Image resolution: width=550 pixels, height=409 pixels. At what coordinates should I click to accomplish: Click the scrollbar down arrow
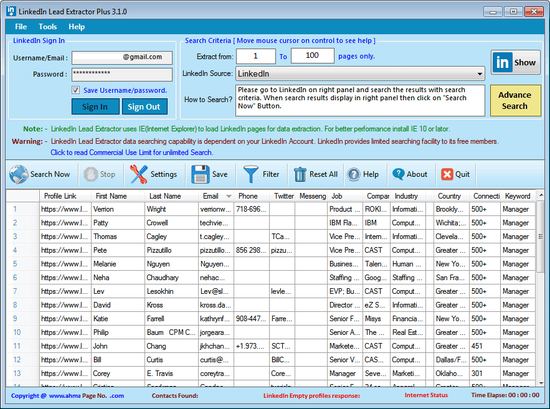(541, 383)
